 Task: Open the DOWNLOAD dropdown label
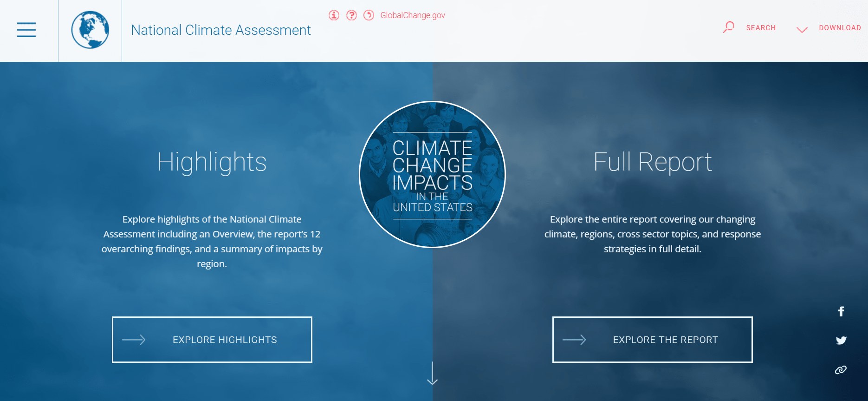(840, 28)
